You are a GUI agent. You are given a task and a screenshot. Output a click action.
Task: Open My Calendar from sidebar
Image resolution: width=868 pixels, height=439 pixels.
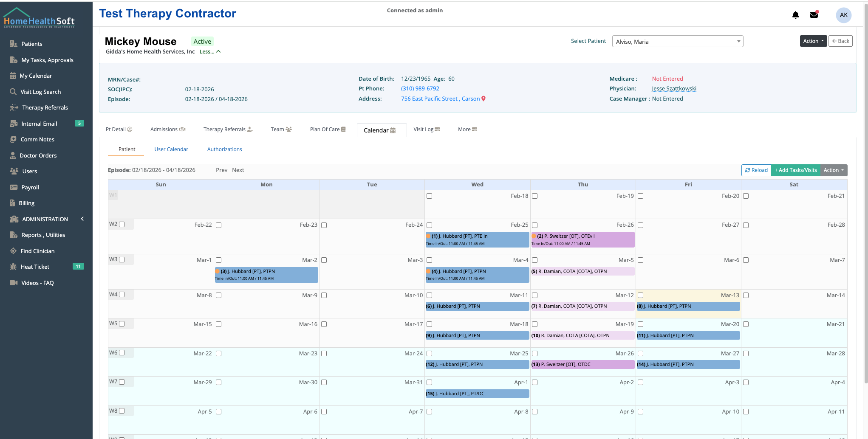point(36,76)
